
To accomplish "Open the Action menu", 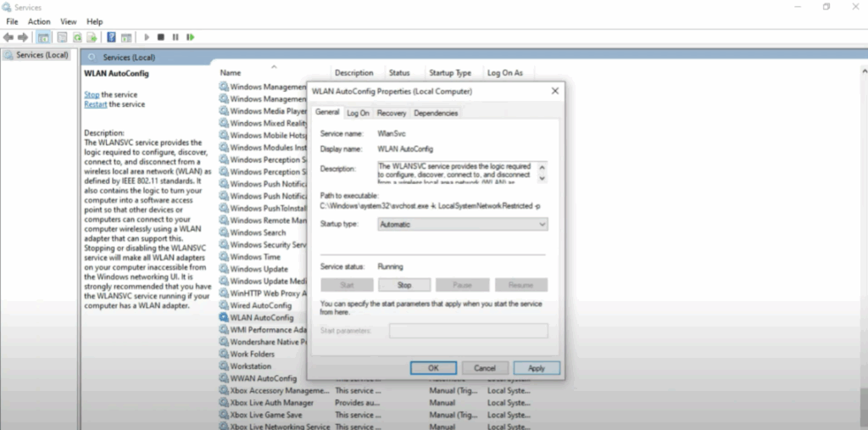I will 39,21.
